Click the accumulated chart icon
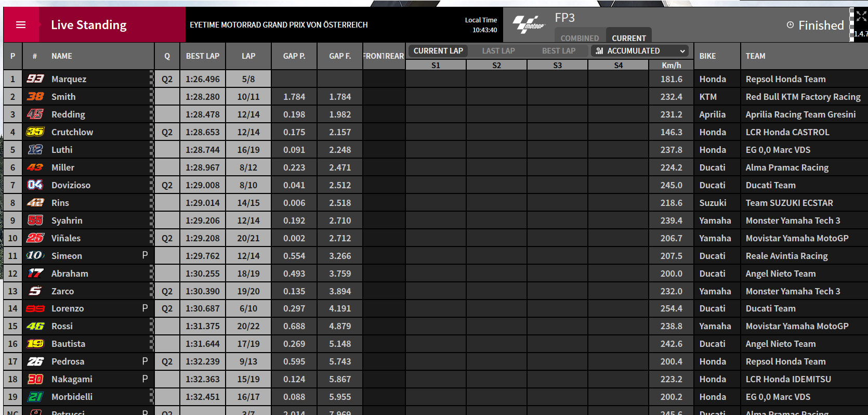868x415 pixels. (599, 51)
